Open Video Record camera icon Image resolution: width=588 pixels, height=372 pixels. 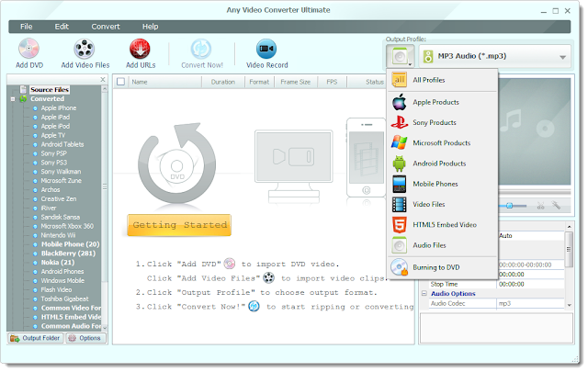266,49
